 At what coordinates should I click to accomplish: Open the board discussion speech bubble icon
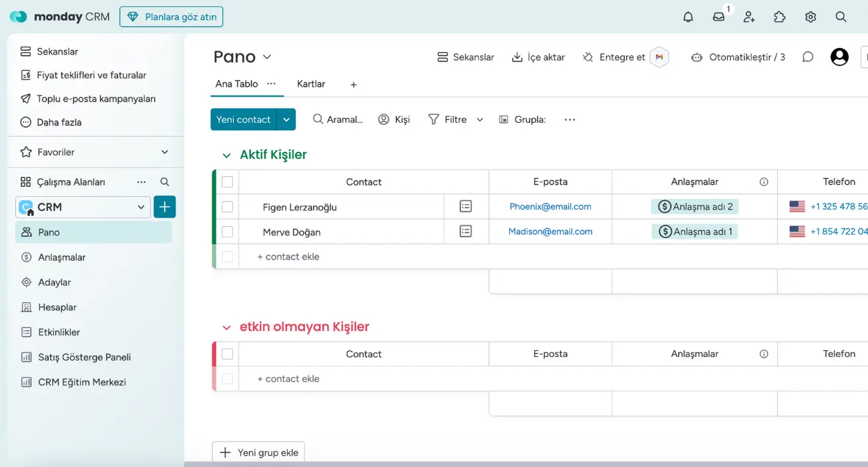pos(807,57)
